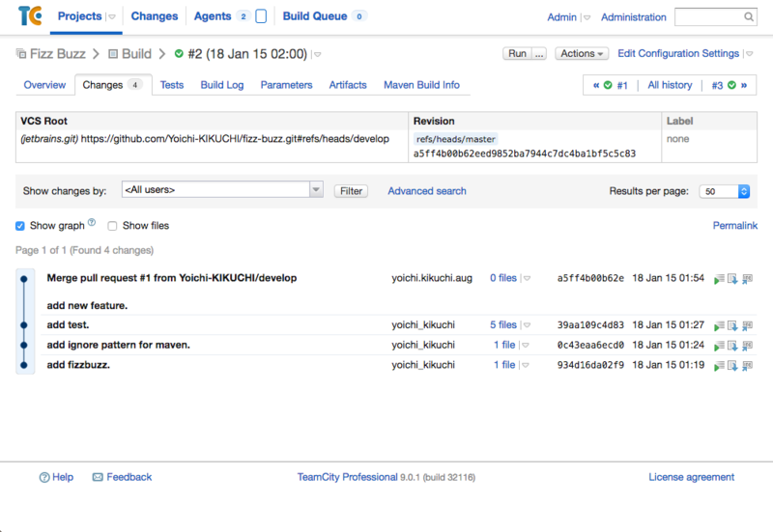Click the custom run '...' button
This screenshot has width=773, height=532.
tap(539, 53)
